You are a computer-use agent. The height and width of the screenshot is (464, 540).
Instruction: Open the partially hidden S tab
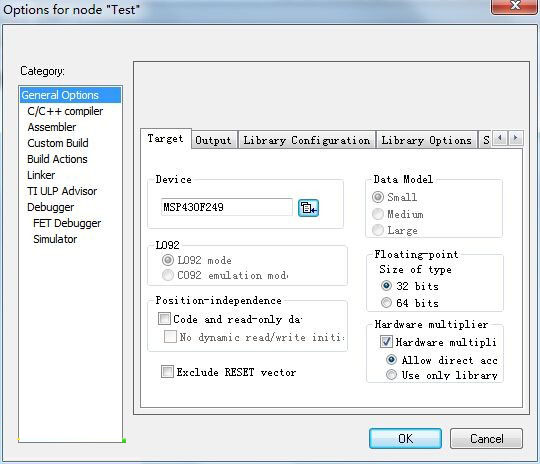(486, 141)
